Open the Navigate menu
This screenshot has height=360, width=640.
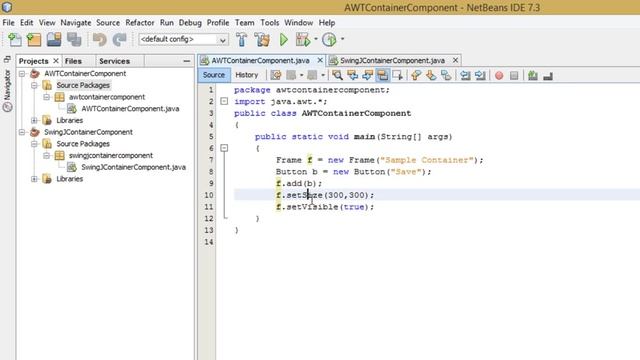click(x=76, y=23)
